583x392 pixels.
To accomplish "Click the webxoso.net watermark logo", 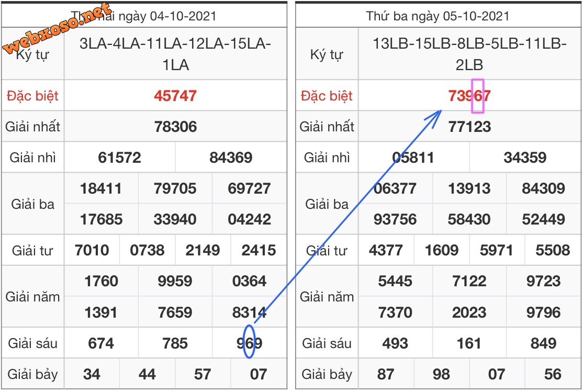I will (58, 29).
